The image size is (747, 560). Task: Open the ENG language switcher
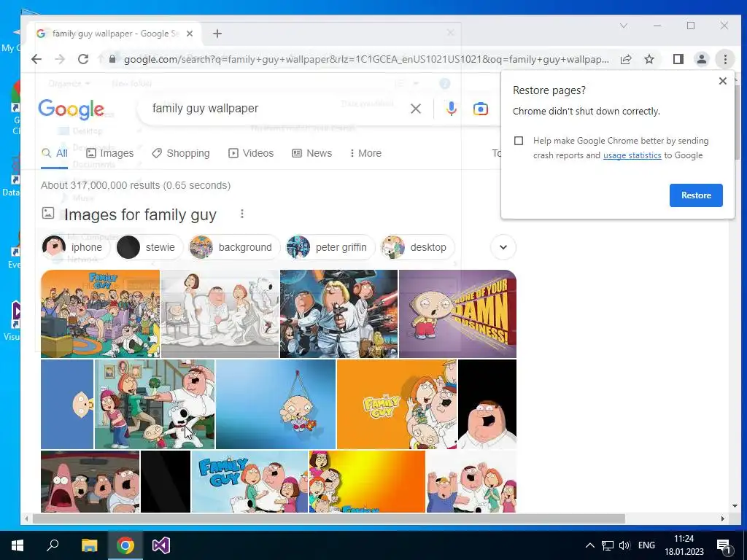tap(646, 545)
